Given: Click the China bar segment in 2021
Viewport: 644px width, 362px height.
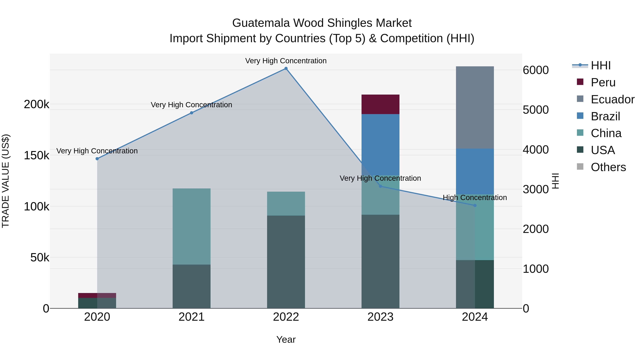Looking at the screenshot, I should point(191,227).
